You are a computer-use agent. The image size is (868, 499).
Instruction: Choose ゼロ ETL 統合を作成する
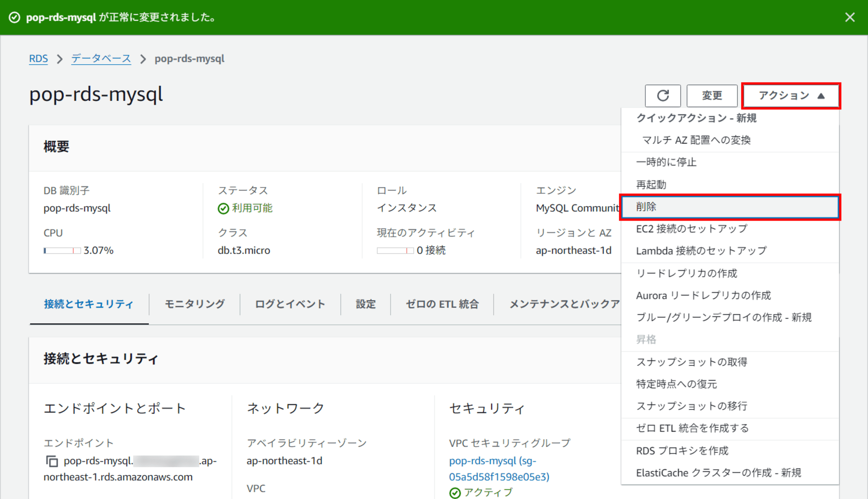pyautogui.click(x=730, y=429)
